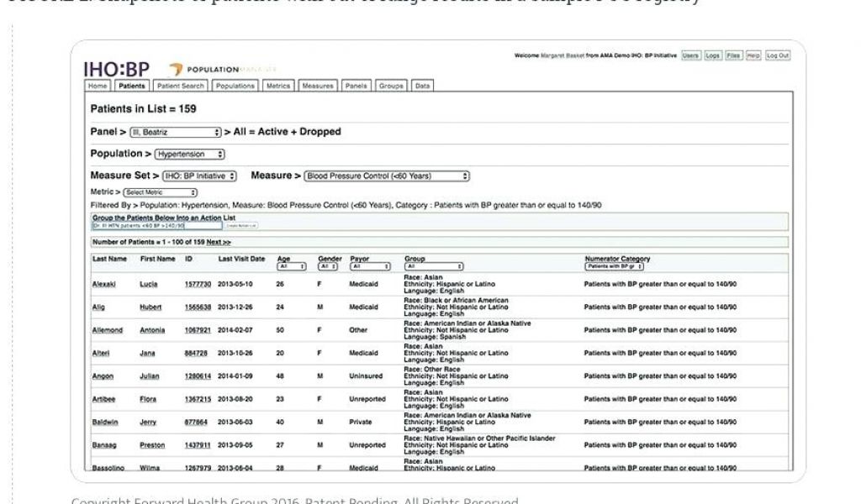Open patient ID 1565638
The height and width of the screenshot is (504, 861).
pyautogui.click(x=198, y=307)
